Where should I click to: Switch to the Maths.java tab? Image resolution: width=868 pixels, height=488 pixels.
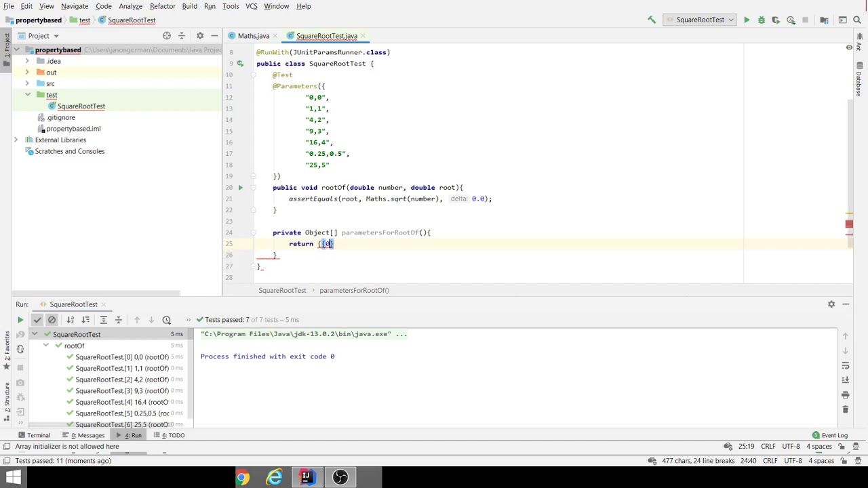pyautogui.click(x=253, y=36)
